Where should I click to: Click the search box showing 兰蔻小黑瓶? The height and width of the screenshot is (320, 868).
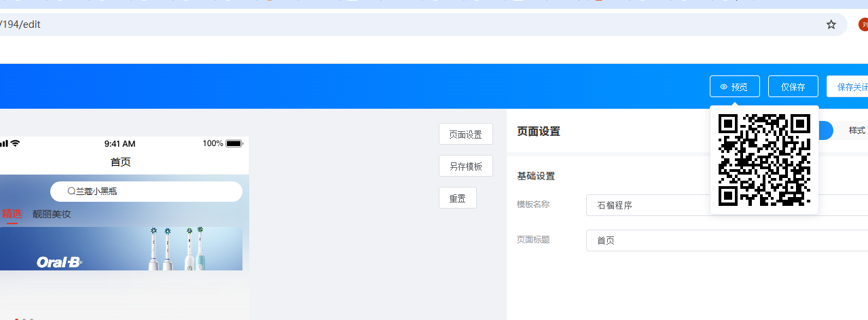tap(146, 192)
